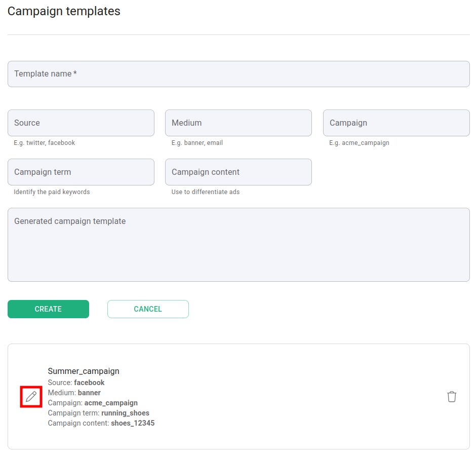Image resolution: width=476 pixels, height=453 pixels.
Task: Click the 'Identify the paid keywords' hint
Action: pyautogui.click(x=52, y=192)
